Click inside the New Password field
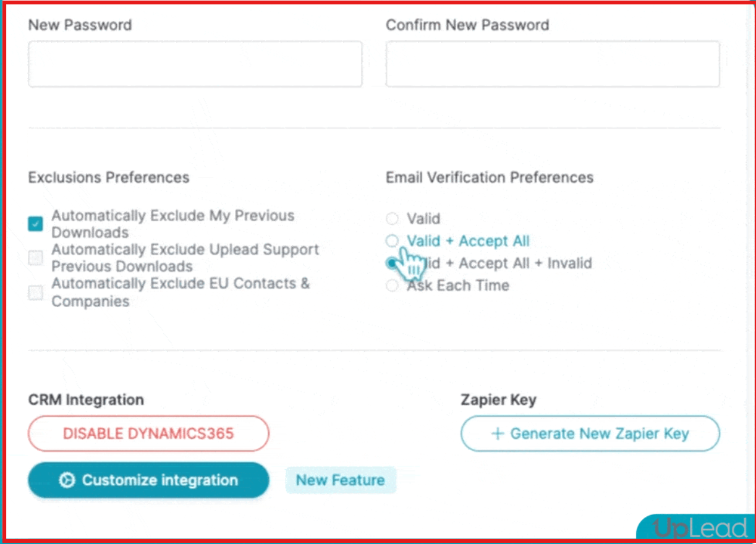Screen dimensions: 756x544 tap(195, 64)
